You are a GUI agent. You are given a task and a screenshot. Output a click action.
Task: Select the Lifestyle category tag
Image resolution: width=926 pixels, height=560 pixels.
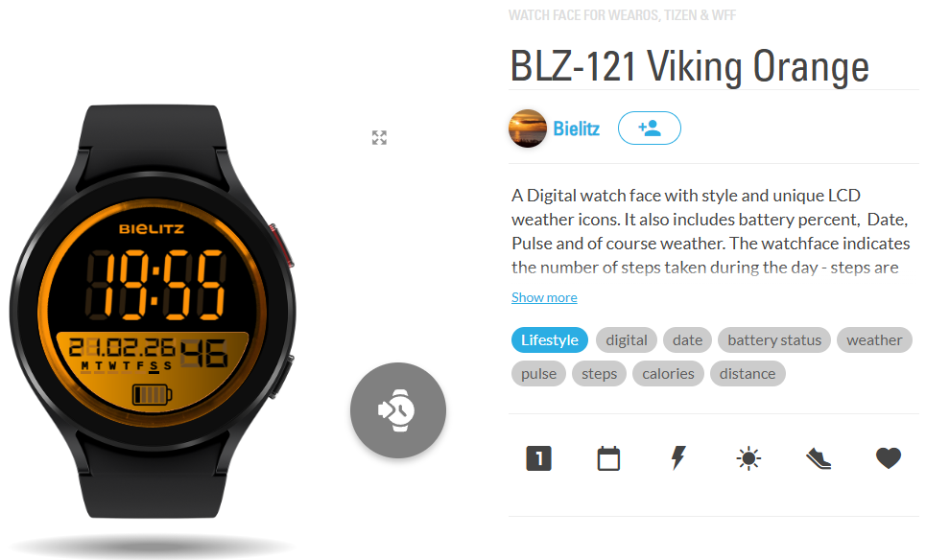549,339
